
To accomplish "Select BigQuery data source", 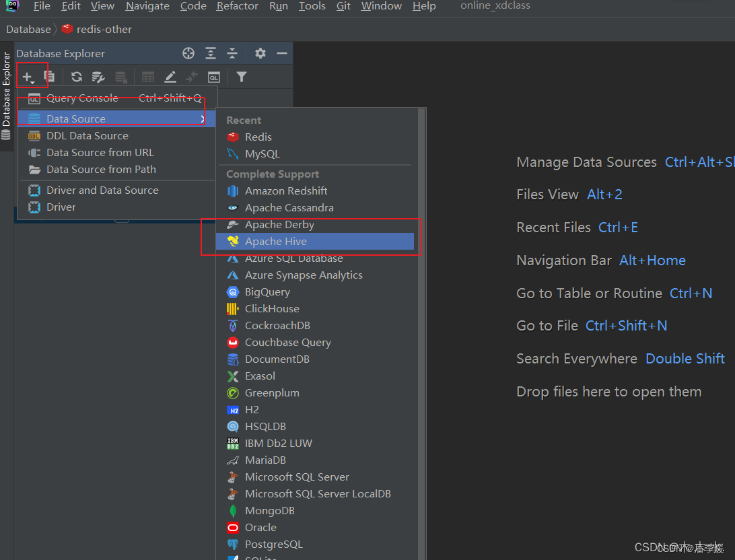I will click(x=315, y=292).
